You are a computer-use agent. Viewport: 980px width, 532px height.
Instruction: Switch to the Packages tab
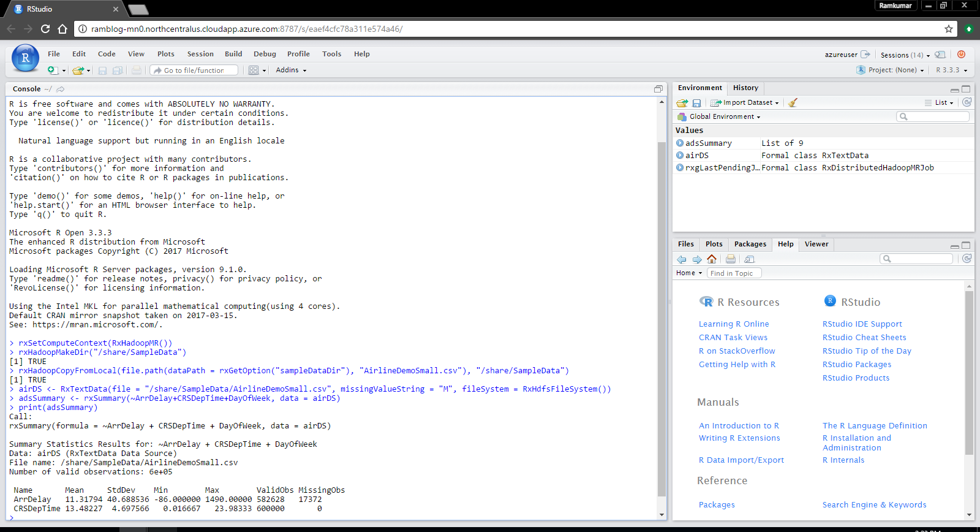pos(750,244)
